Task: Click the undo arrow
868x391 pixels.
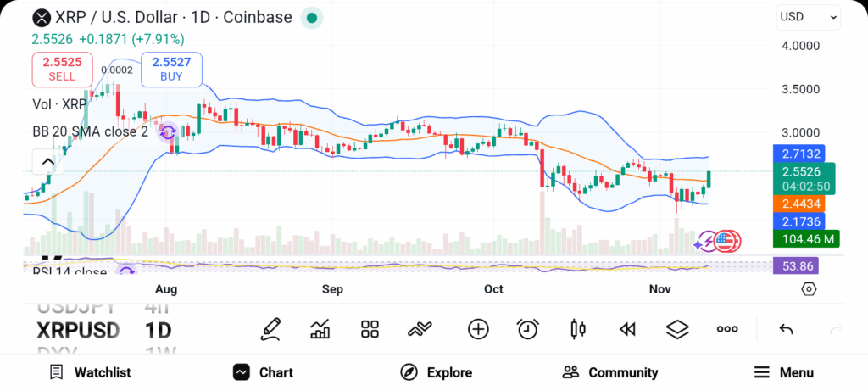Action: (x=786, y=329)
